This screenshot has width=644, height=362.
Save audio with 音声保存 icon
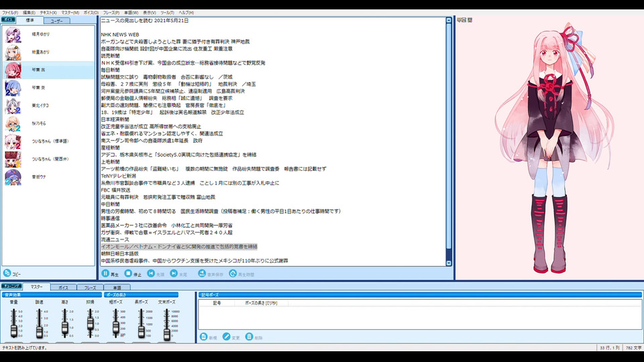coord(202,274)
